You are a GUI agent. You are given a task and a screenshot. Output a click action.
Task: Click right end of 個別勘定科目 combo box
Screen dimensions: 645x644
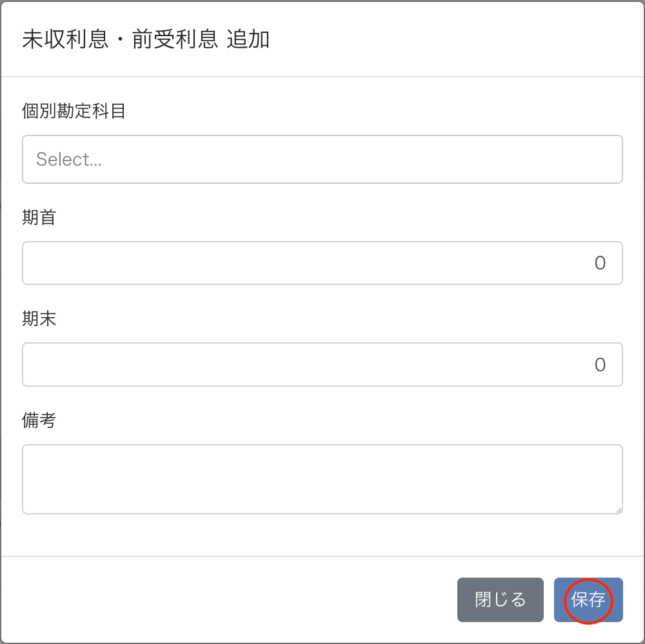pyautogui.click(x=606, y=159)
